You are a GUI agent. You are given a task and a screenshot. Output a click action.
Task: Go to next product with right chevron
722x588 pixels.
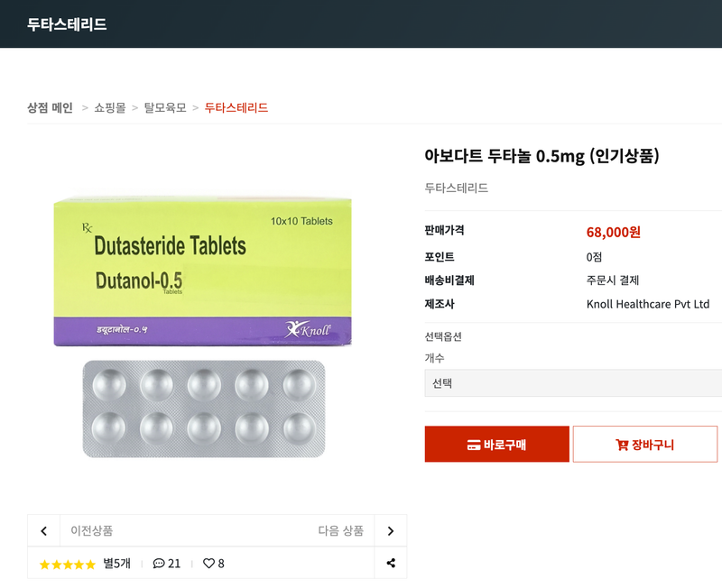coord(390,531)
